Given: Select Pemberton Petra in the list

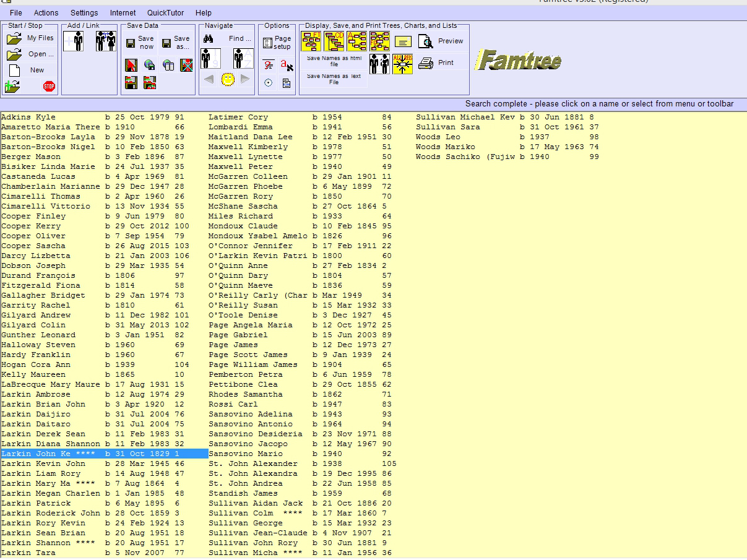Looking at the screenshot, I should (311, 374).
